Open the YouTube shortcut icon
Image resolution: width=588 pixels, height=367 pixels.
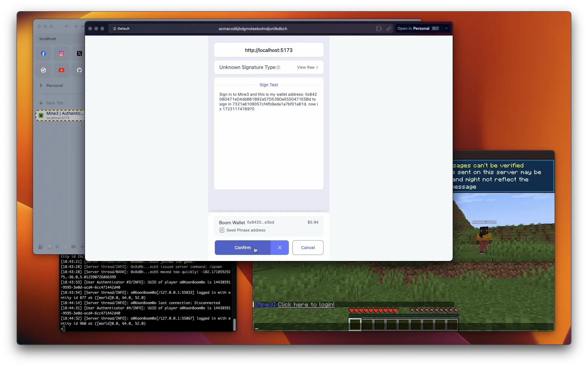click(62, 70)
